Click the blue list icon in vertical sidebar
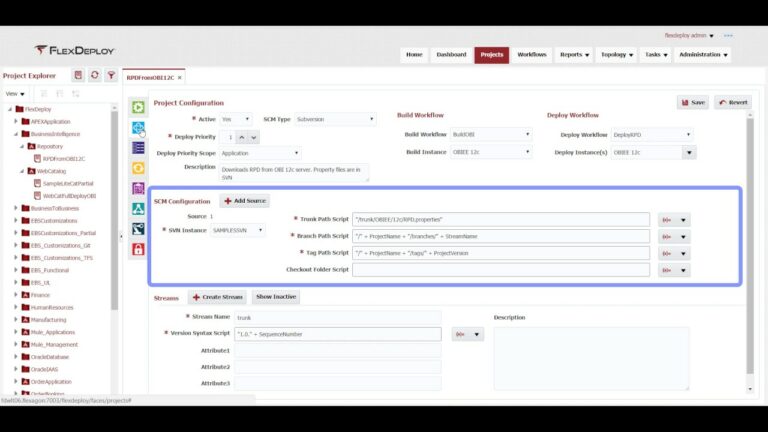Viewport: 768px width, 432px height. coord(138,147)
